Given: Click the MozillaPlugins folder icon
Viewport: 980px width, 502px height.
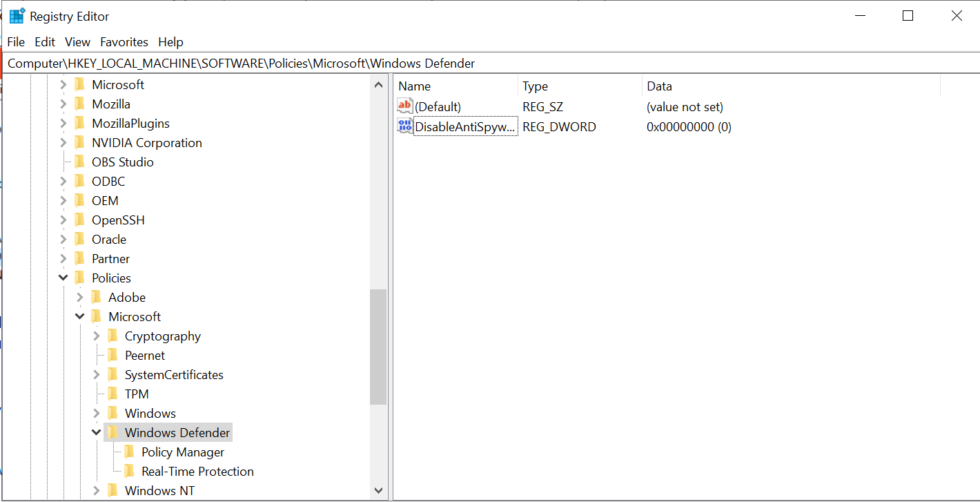Looking at the screenshot, I should pyautogui.click(x=79, y=124).
